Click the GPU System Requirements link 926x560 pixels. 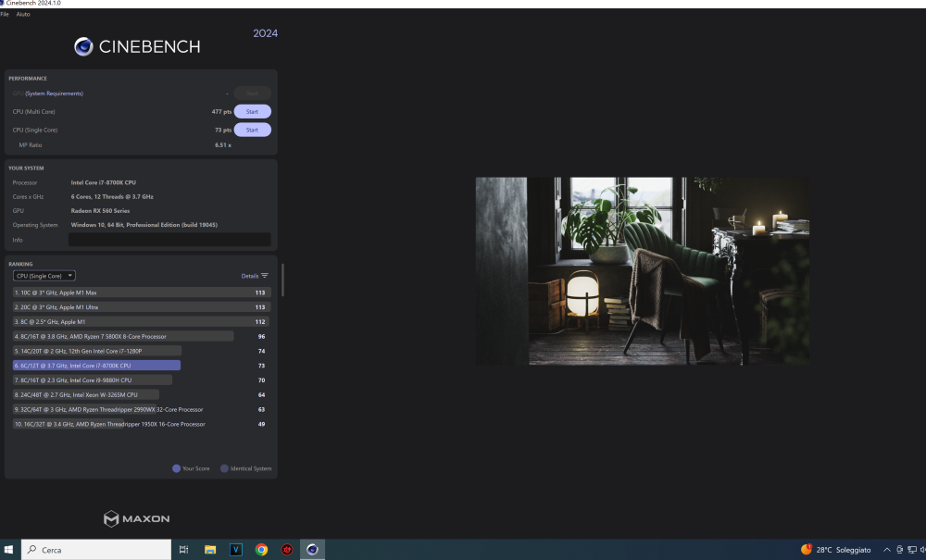[54, 93]
